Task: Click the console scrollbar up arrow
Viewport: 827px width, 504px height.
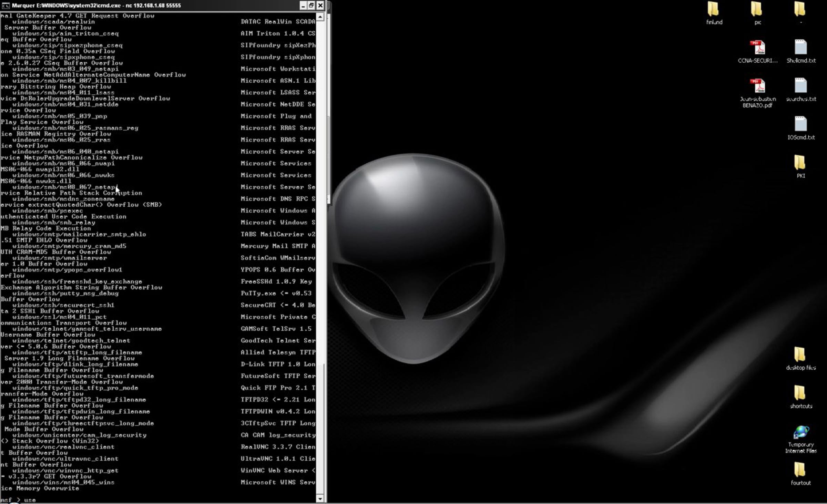Action: click(x=320, y=17)
